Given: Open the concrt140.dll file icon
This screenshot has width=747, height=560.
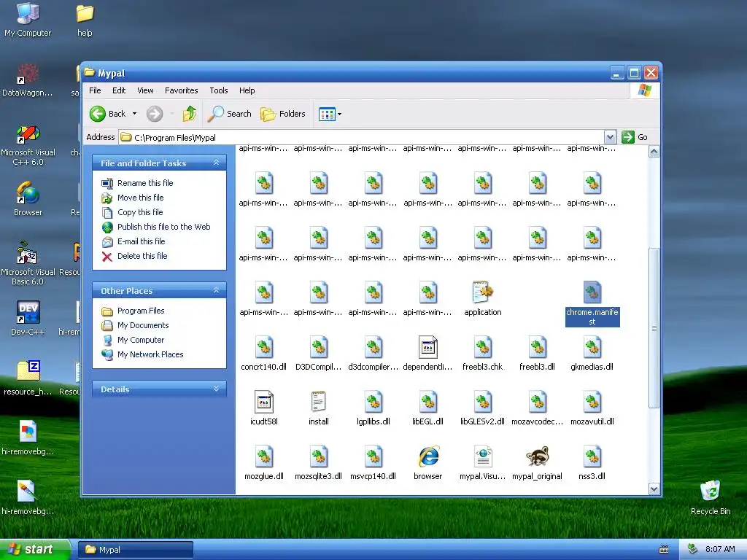Looking at the screenshot, I should pyautogui.click(x=264, y=348).
